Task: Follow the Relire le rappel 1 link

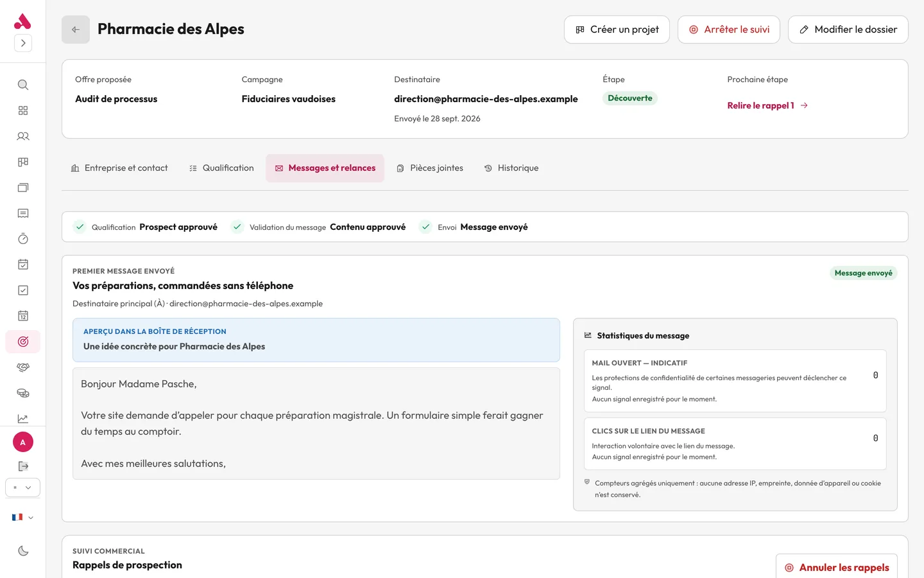Action: (x=767, y=105)
